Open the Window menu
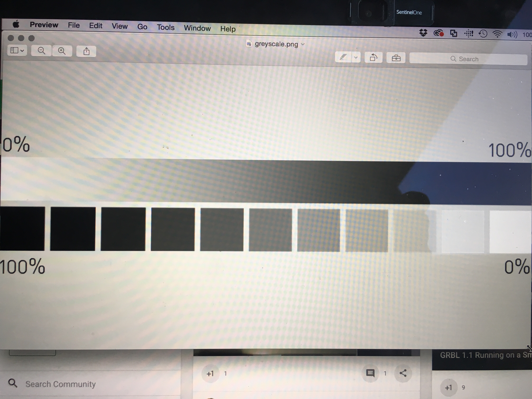 197,28
